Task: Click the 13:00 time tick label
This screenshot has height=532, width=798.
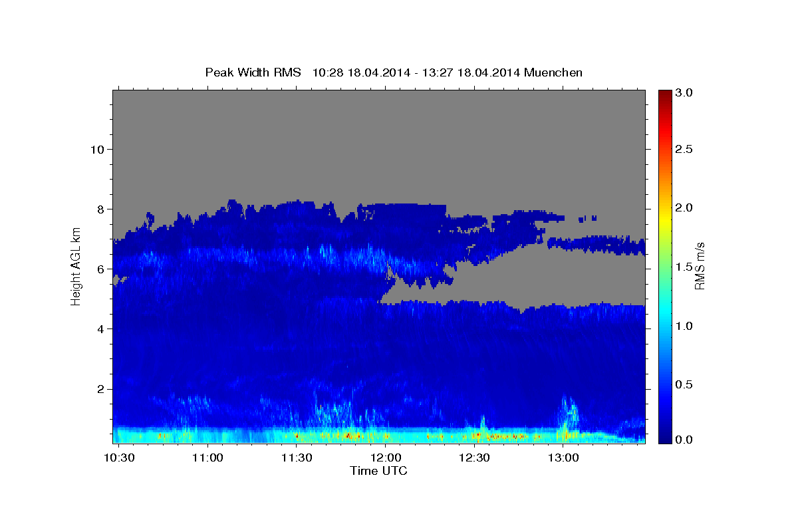Action: (563, 458)
